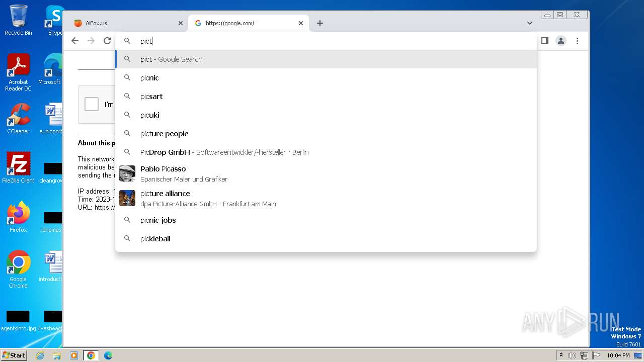Open Internet Explorer in taskbar

[40, 355]
